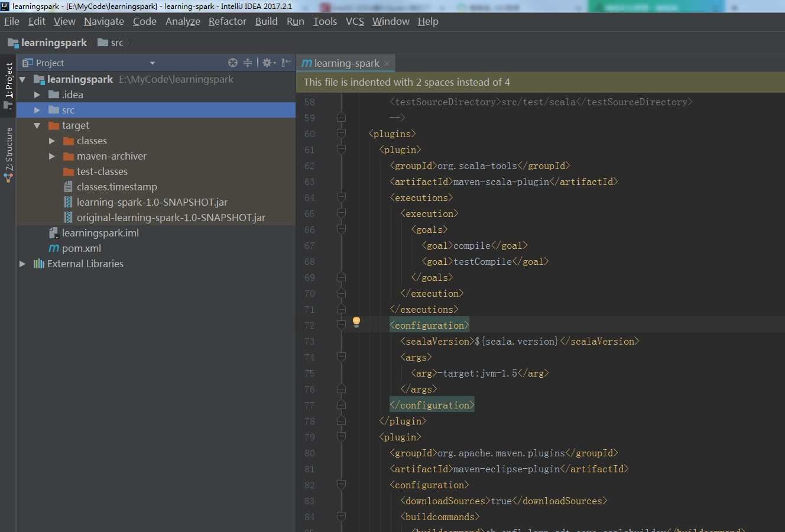This screenshot has width=785, height=532.
Task: Click src breadcrumb in navigation bar
Action: pos(111,43)
